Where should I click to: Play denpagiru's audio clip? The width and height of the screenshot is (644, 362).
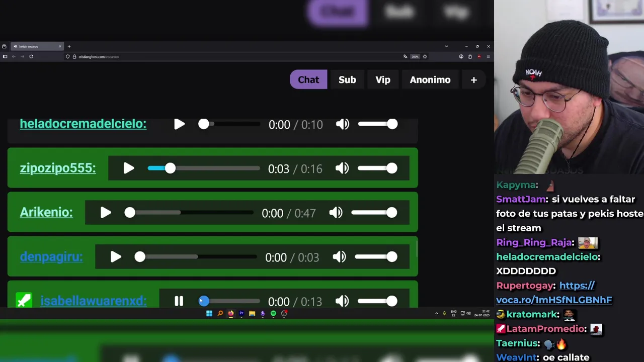[x=116, y=257]
